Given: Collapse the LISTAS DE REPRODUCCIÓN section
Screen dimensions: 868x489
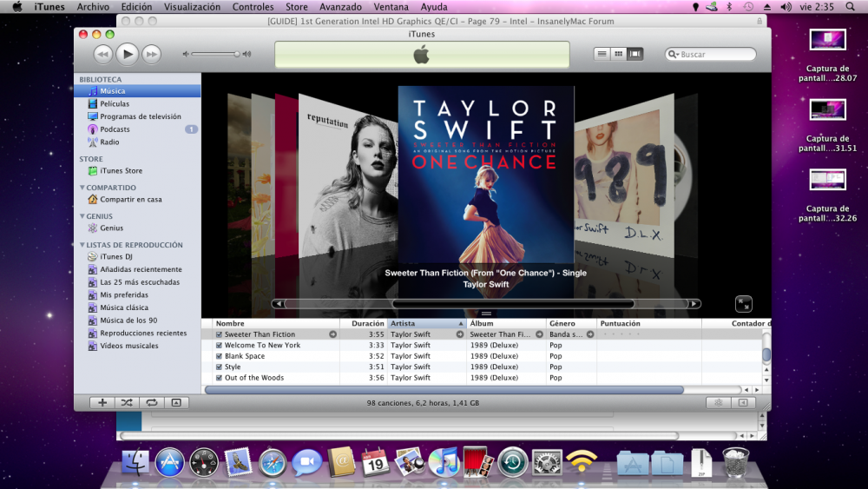Looking at the screenshot, I should tap(82, 244).
